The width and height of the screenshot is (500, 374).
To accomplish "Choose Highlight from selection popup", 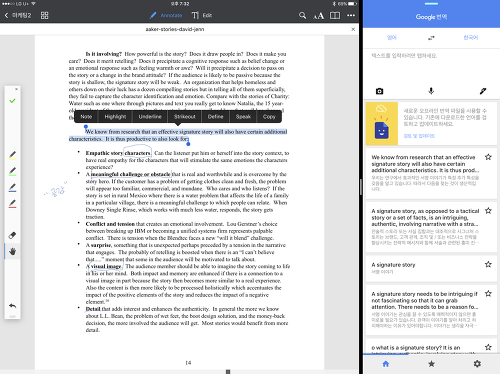I will click(115, 117).
